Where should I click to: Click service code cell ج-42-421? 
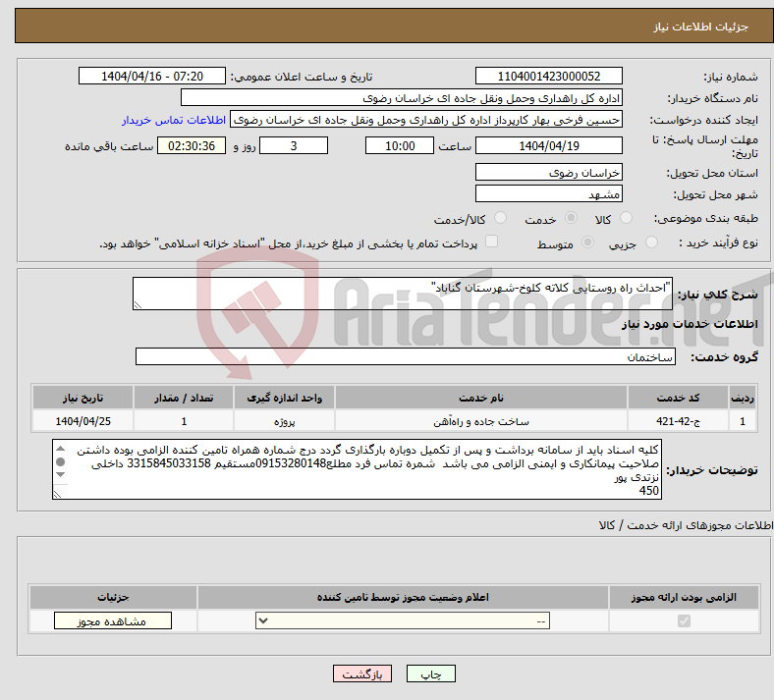click(679, 421)
